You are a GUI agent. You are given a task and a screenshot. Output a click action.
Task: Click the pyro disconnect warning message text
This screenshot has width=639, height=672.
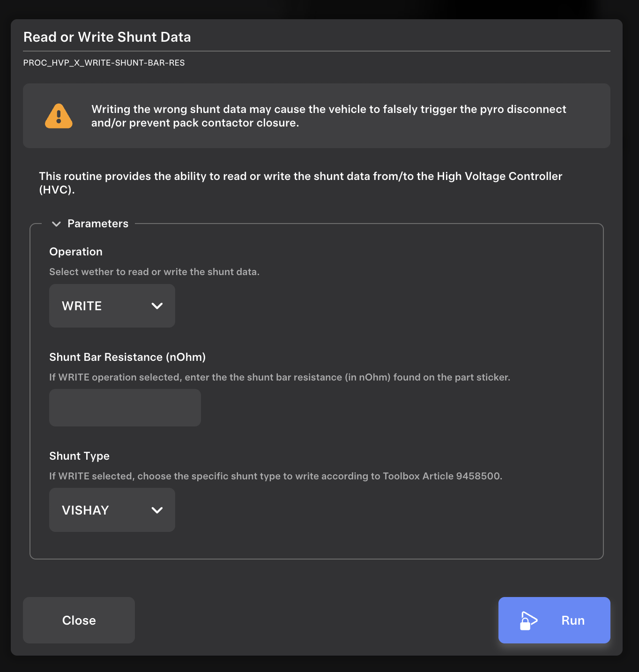pos(328,116)
